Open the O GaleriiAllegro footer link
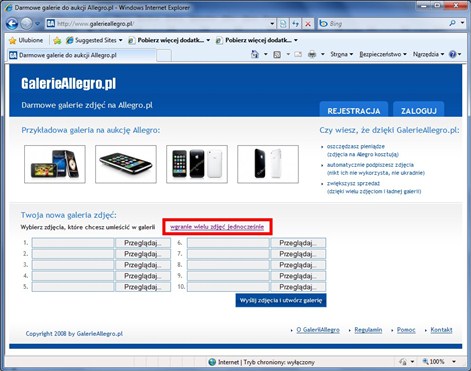The width and height of the screenshot is (471, 371). 318,330
